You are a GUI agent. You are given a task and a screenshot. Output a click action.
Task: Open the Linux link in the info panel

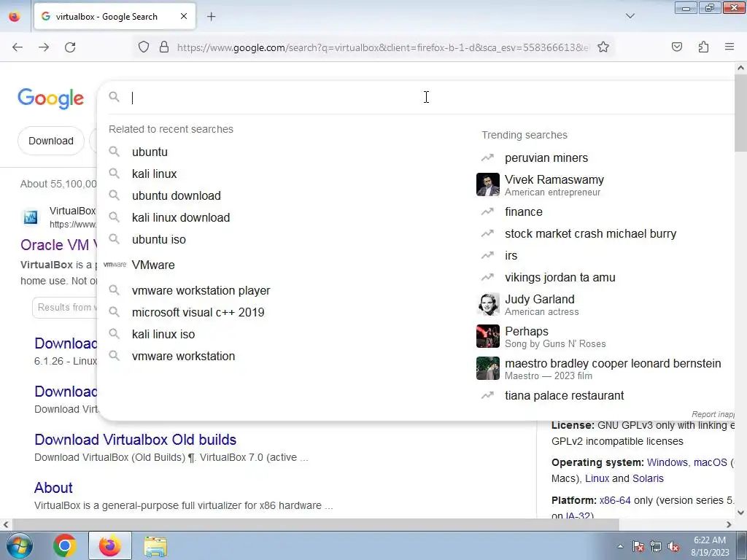click(597, 478)
